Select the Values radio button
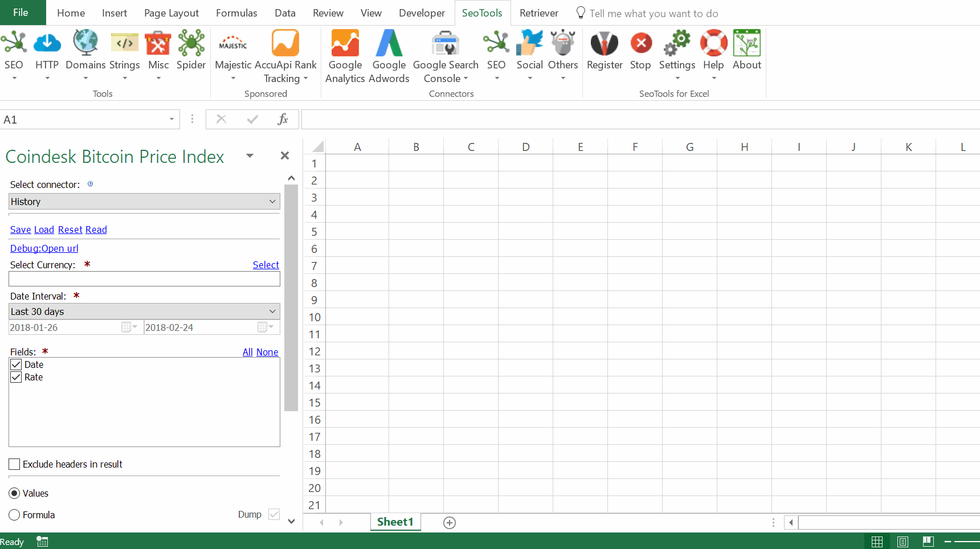The height and width of the screenshot is (549, 980). coord(15,493)
